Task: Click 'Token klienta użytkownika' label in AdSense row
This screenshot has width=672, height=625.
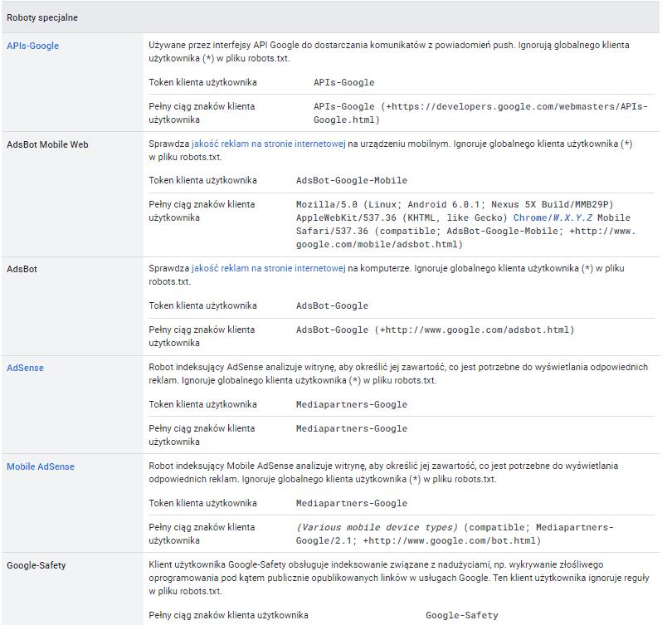Action: coord(202,404)
